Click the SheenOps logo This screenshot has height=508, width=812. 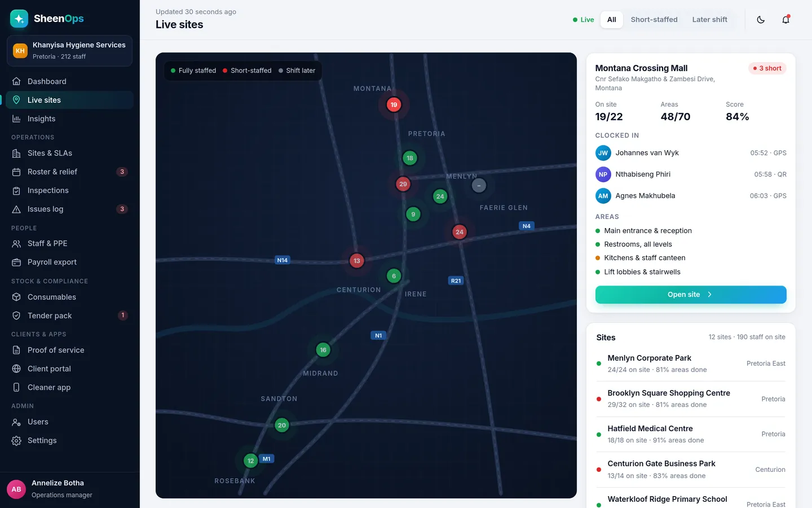point(47,19)
